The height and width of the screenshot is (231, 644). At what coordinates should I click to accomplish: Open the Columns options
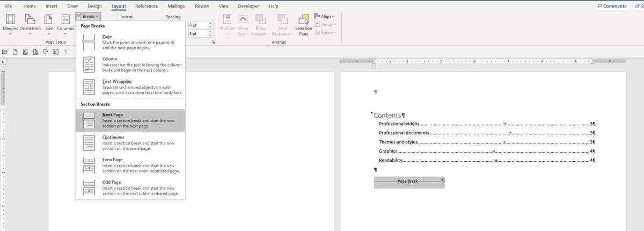(x=65, y=24)
